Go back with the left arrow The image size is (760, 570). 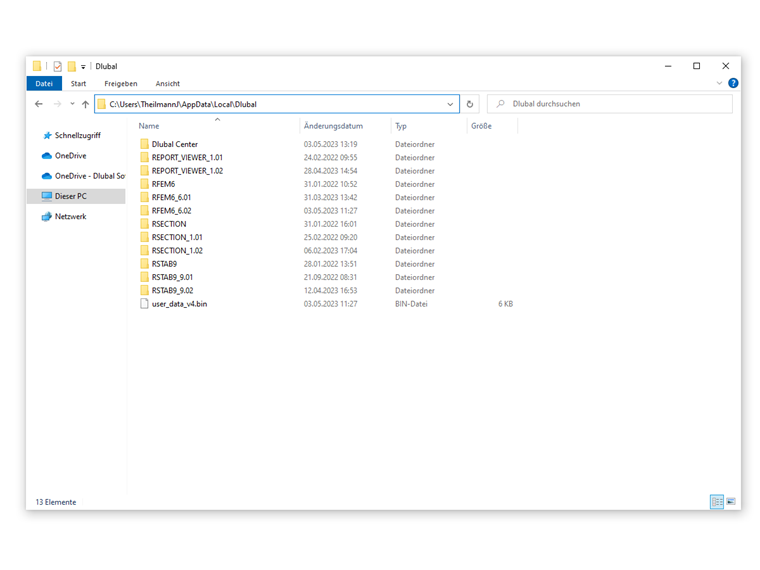(39, 104)
